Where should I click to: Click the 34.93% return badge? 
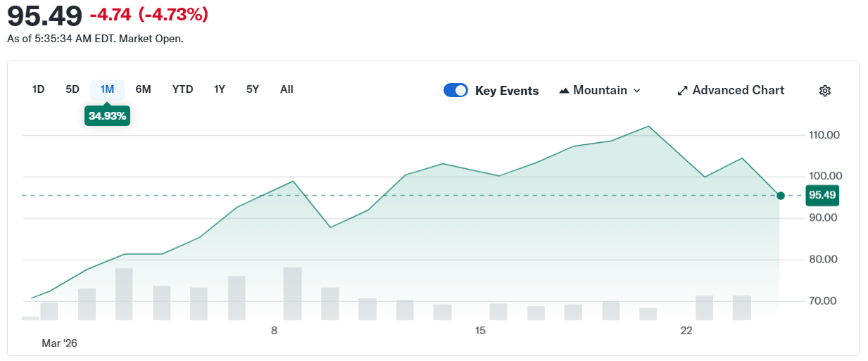point(107,116)
